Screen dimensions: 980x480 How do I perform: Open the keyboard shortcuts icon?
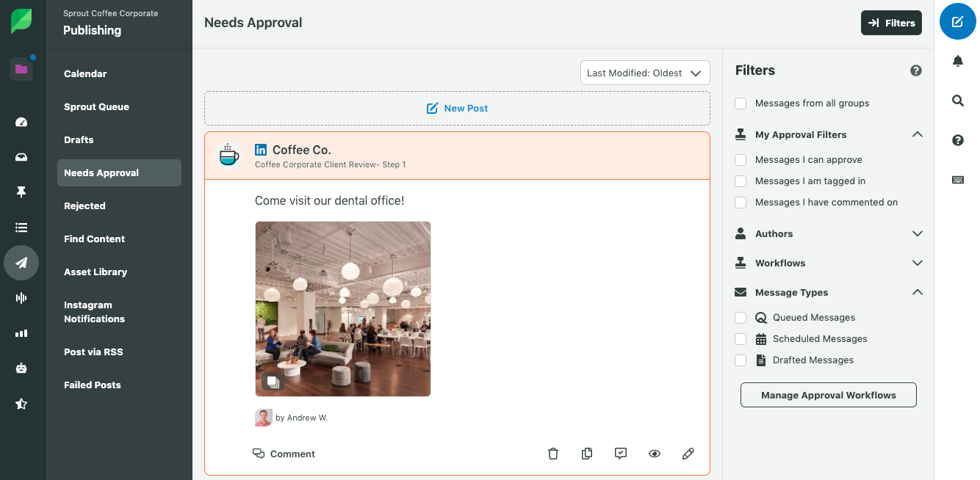click(958, 180)
